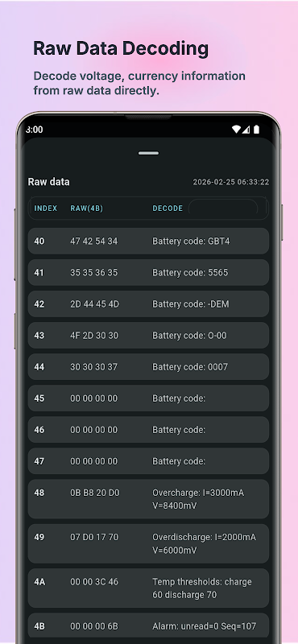Tap the DECODE column header

tap(168, 208)
